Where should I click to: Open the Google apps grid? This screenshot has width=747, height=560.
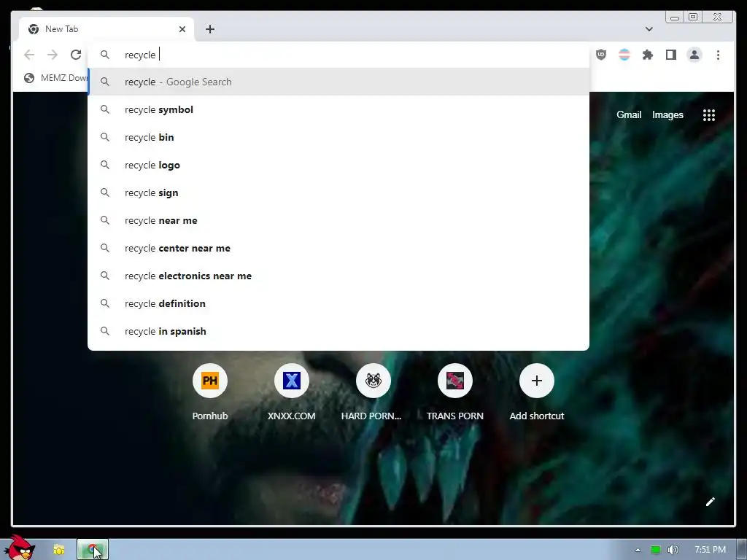[709, 114]
